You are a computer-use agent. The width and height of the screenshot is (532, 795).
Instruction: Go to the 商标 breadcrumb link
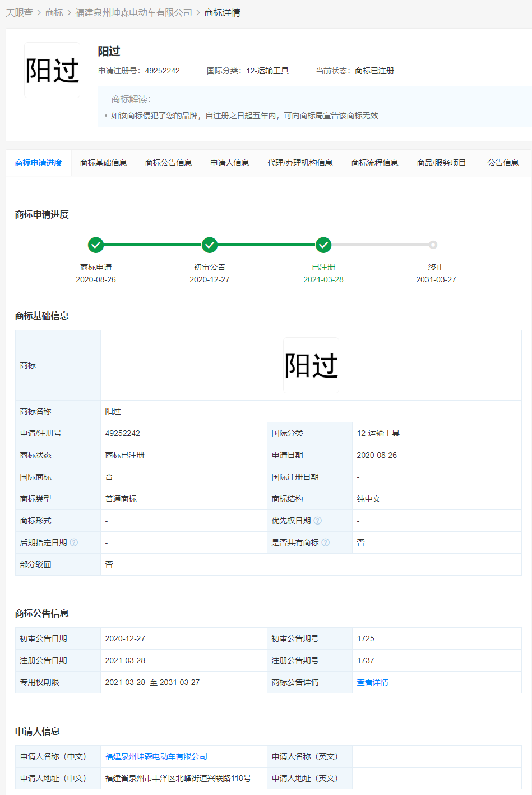(x=54, y=12)
